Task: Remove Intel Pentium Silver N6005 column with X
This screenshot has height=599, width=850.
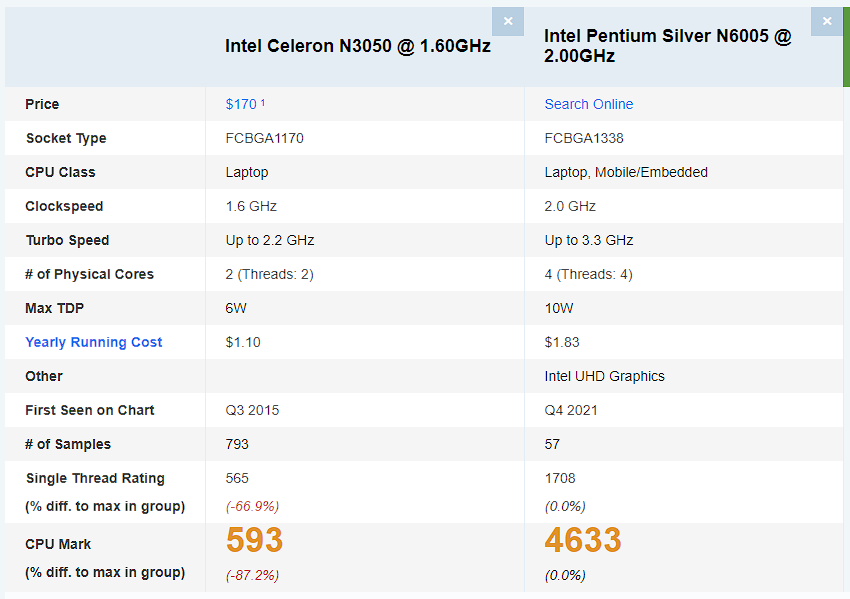Action: (827, 22)
